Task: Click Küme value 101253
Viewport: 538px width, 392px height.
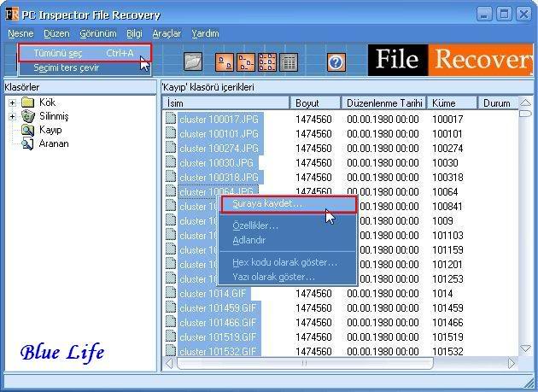Action: pos(447,279)
